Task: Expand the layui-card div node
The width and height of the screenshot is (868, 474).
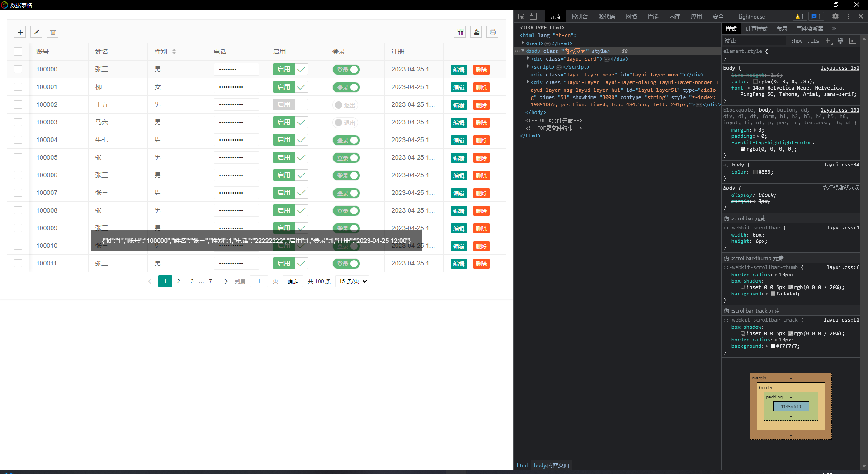Action: point(528,58)
